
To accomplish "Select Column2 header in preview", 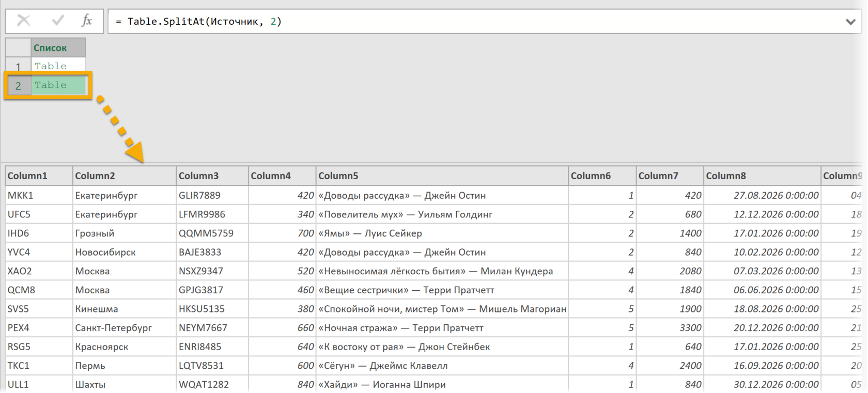I will click(x=125, y=176).
